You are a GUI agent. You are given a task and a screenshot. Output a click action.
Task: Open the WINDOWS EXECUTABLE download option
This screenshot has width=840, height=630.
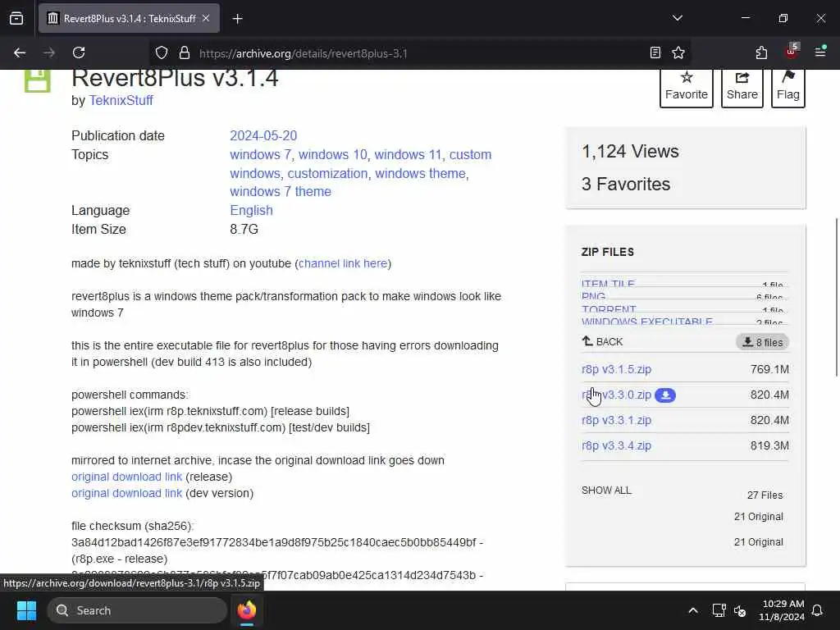point(646,322)
